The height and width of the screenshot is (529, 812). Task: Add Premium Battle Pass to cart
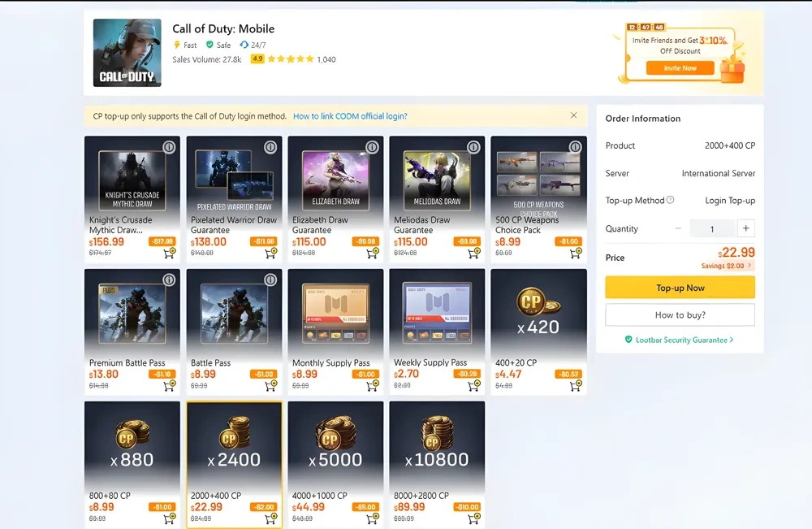click(x=170, y=385)
